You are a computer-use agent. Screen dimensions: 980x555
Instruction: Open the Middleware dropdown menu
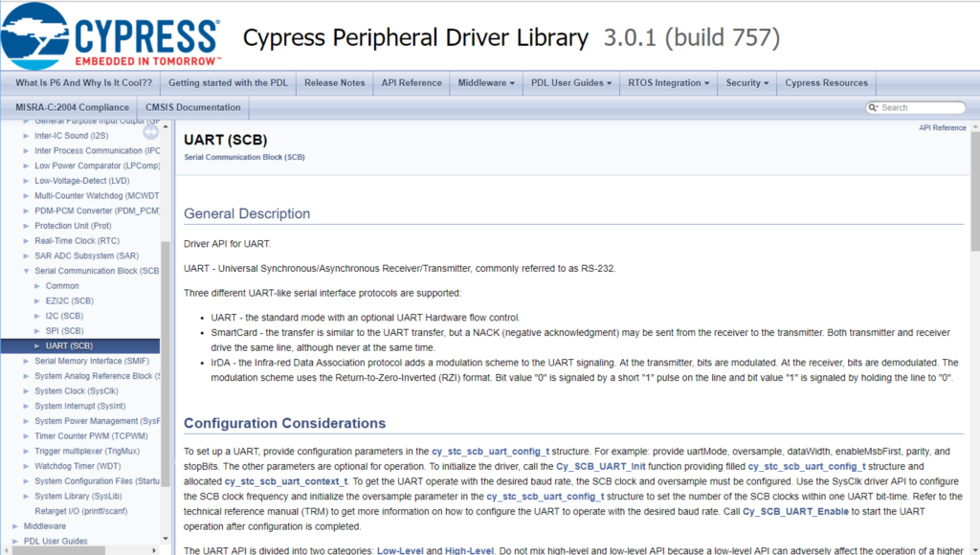pos(486,83)
